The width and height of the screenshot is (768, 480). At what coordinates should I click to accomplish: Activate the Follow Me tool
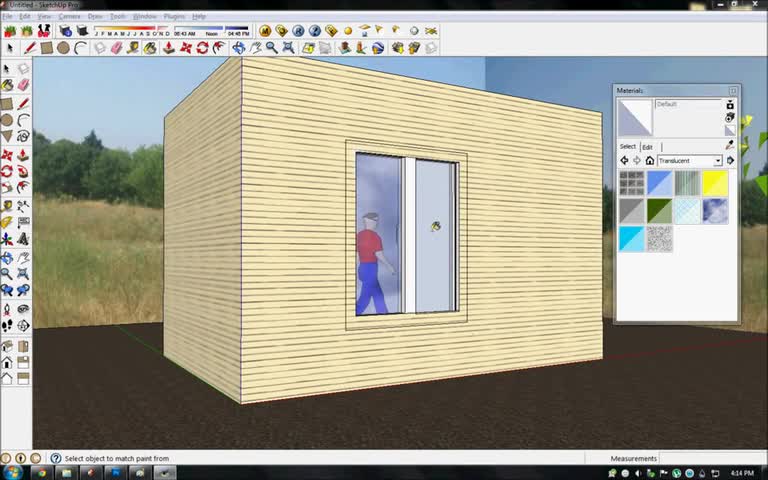(x=23, y=171)
